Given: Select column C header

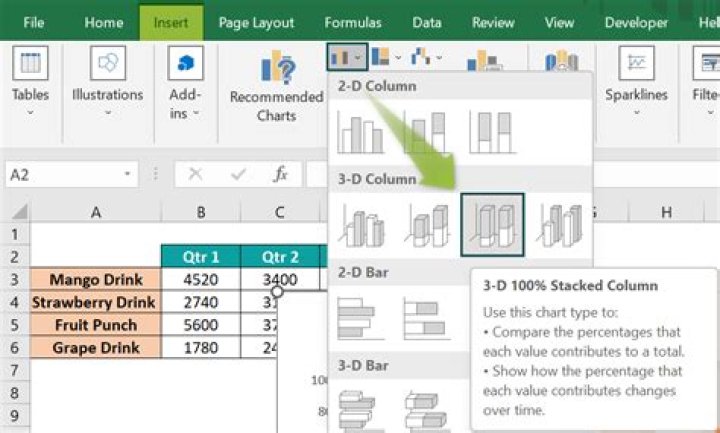Looking at the screenshot, I should (279, 212).
